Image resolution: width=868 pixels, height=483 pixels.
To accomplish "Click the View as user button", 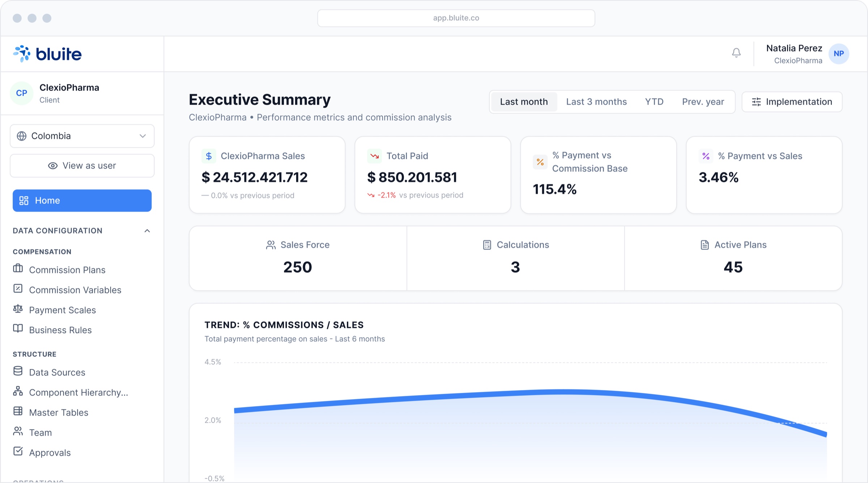I will (x=82, y=166).
